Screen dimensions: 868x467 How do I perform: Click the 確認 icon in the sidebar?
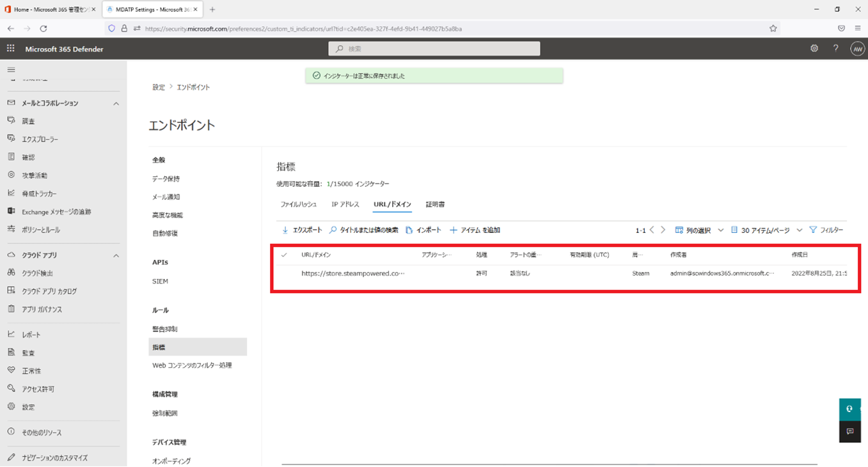pos(11,157)
